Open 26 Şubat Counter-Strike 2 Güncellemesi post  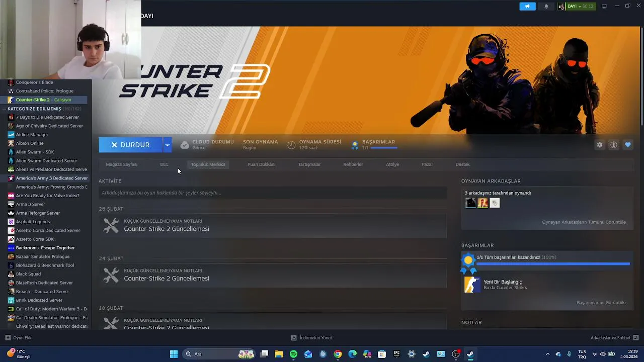pyautogui.click(x=273, y=226)
